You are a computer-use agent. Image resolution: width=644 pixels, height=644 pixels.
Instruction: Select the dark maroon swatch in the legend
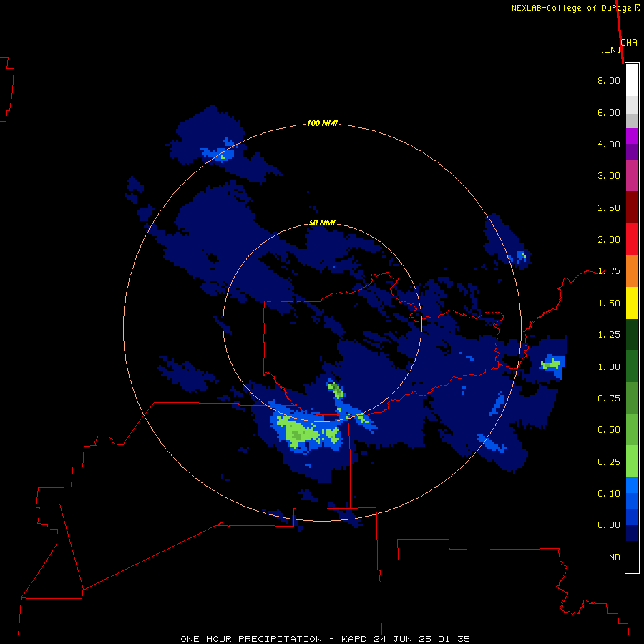pos(632,207)
